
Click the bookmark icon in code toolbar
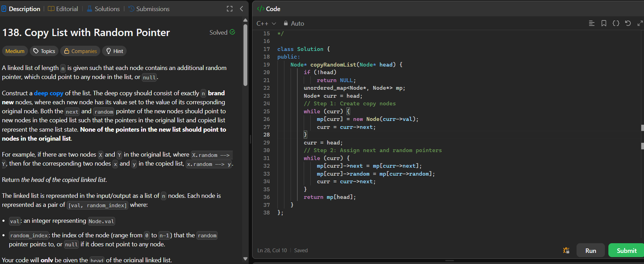pos(604,23)
